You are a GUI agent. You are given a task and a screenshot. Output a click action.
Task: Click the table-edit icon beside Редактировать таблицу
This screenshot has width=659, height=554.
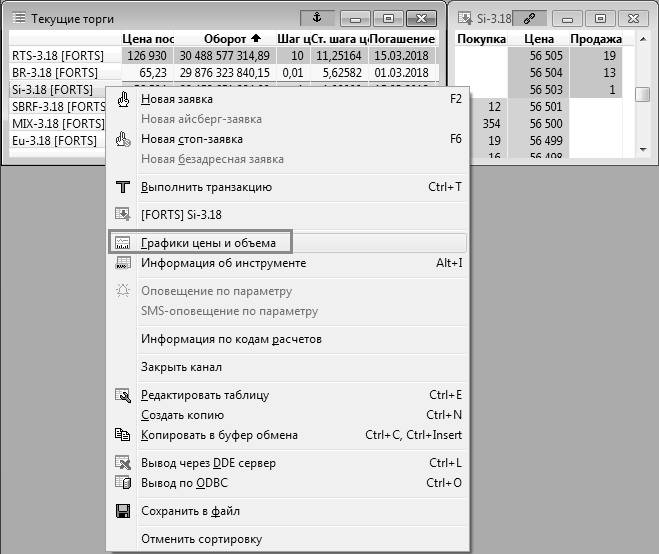pyautogui.click(x=124, y=395)
